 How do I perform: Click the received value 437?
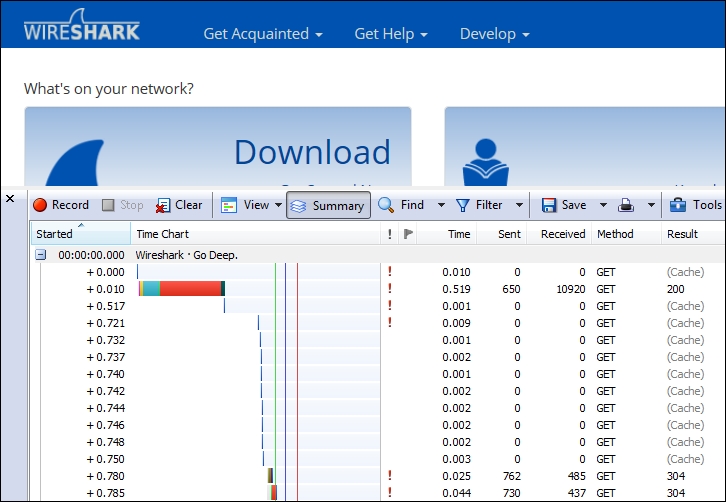576,493
